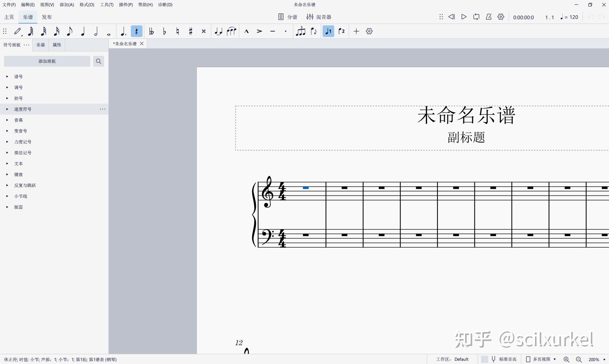Open the 插件 (Plugins) menu
This screenshot has width=609, height=364.
coord(126,5)
